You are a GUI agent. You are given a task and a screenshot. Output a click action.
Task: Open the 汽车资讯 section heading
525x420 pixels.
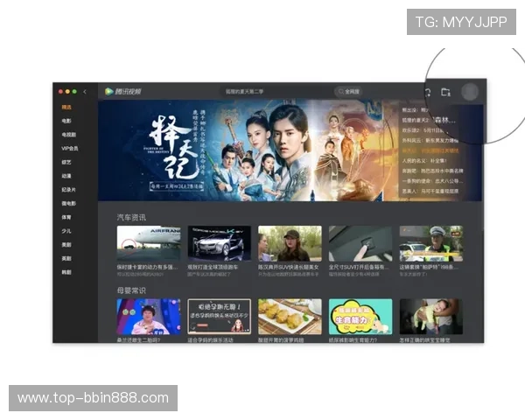131,218
